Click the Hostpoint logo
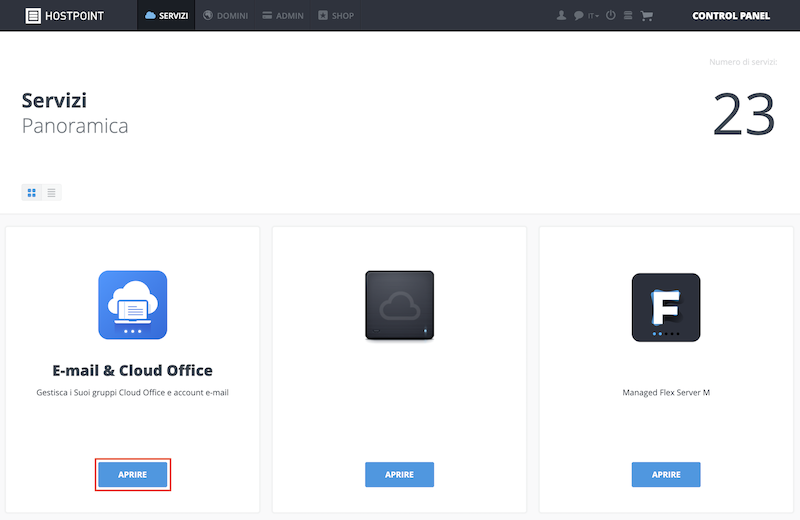800x520 pixels. pos(64,16)
